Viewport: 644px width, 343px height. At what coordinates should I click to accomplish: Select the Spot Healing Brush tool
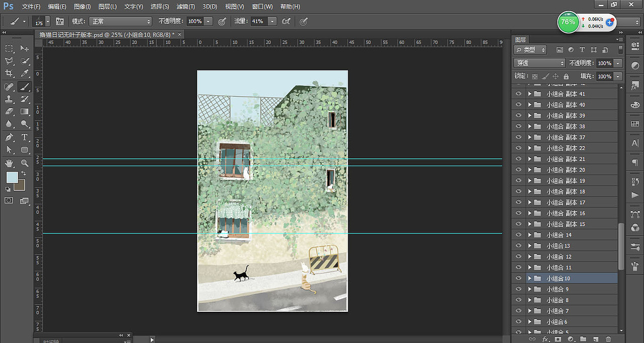pos(9,87)
